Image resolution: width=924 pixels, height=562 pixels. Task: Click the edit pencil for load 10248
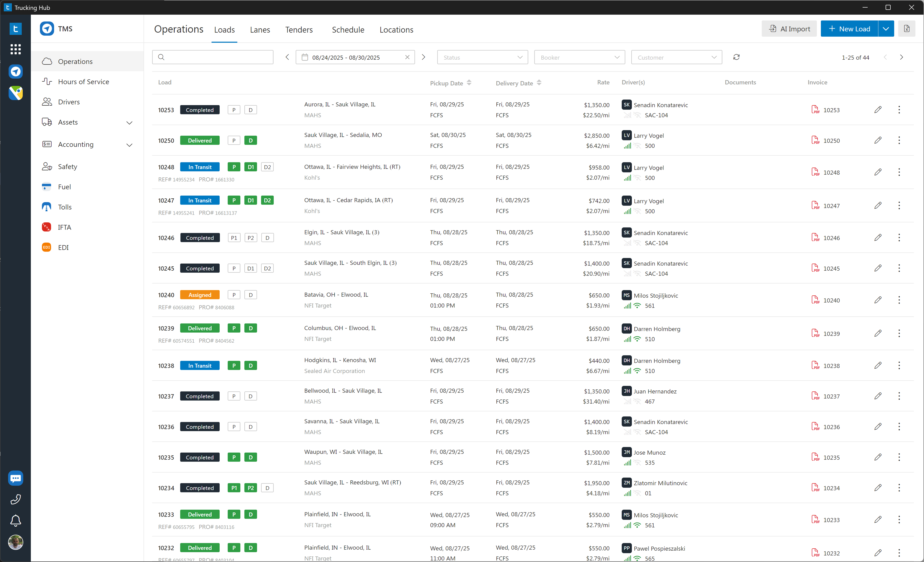point(878,172)
